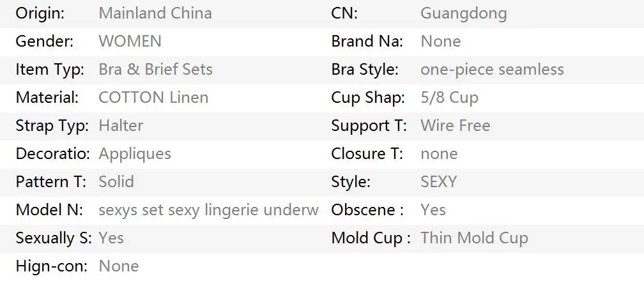Image resolution: width=644 pixels, height=281 pixels.
Task: Select the "Thin Mold Cup" value
Action: (474, 238)
